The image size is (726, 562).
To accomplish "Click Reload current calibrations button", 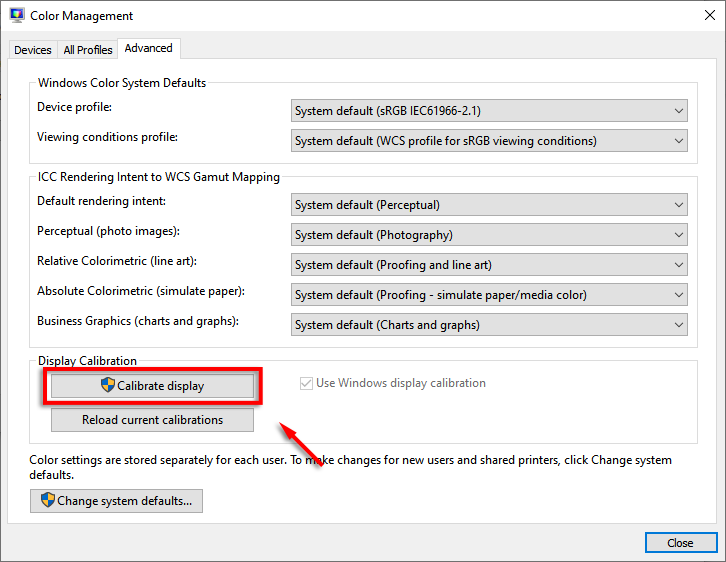I will click(x=152, y=420).
